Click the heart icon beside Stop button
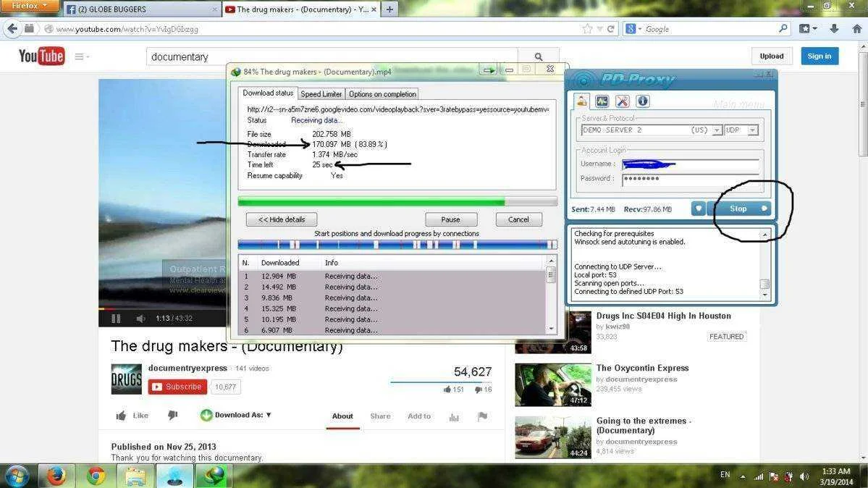 click(698, 209)
